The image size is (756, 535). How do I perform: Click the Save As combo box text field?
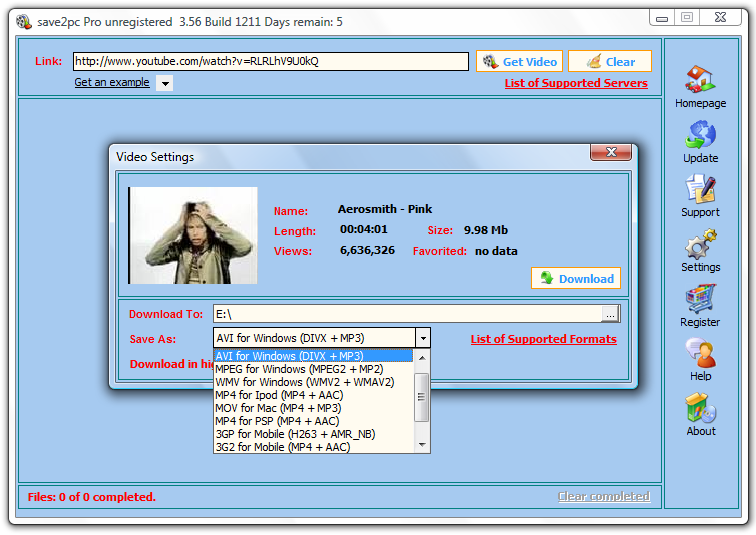pyautogui.click(x=314, y=338)
